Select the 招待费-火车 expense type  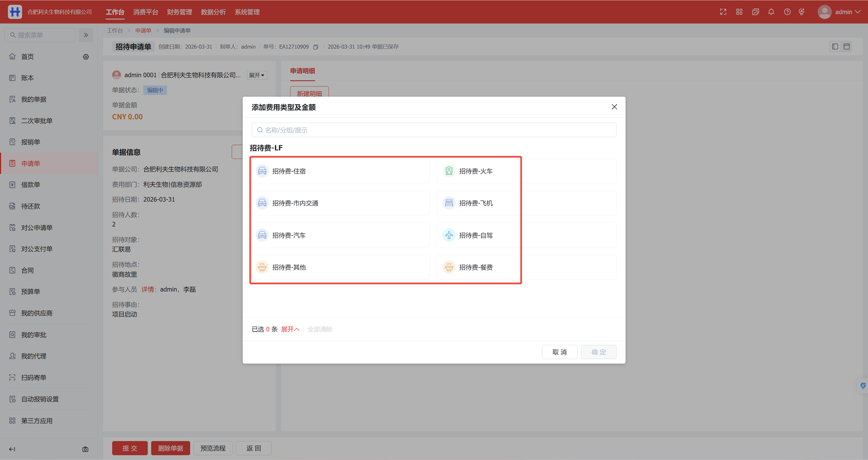click(476, 171)
